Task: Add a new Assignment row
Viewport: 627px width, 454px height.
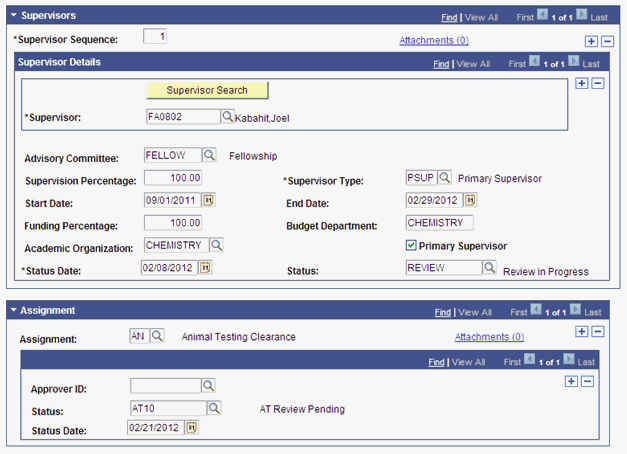Action: coord(581,331)
